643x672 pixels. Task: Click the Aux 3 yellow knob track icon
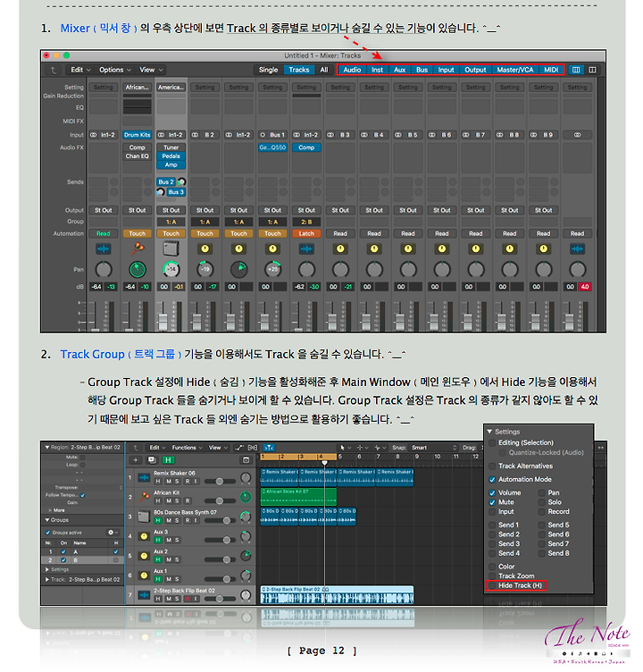(144, 536)
